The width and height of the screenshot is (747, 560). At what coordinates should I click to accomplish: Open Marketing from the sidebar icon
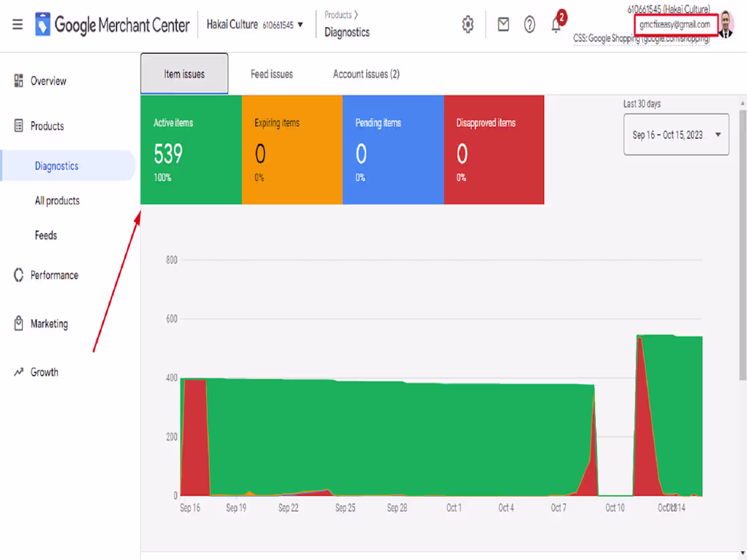pyautogui.click(x=20, y=324)
